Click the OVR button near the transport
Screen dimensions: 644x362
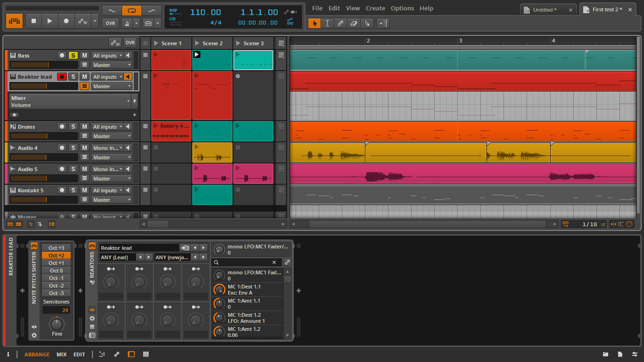point(110,23)
